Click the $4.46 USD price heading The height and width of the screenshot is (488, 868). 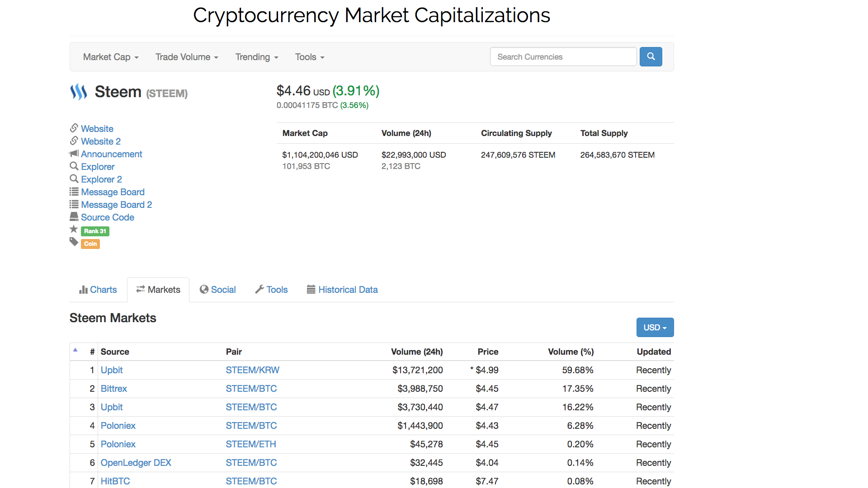tap(303, 91)
